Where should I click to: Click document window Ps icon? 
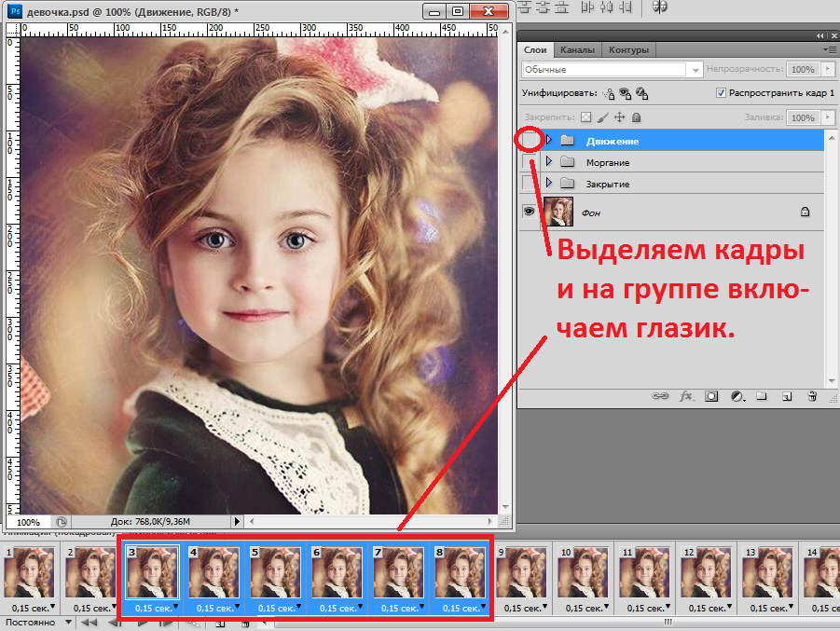click(x=16, y=10)
